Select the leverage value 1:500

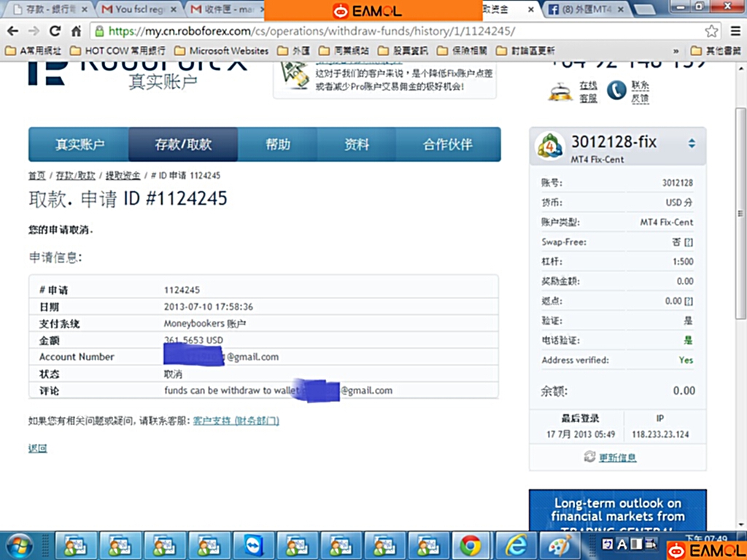683,262
